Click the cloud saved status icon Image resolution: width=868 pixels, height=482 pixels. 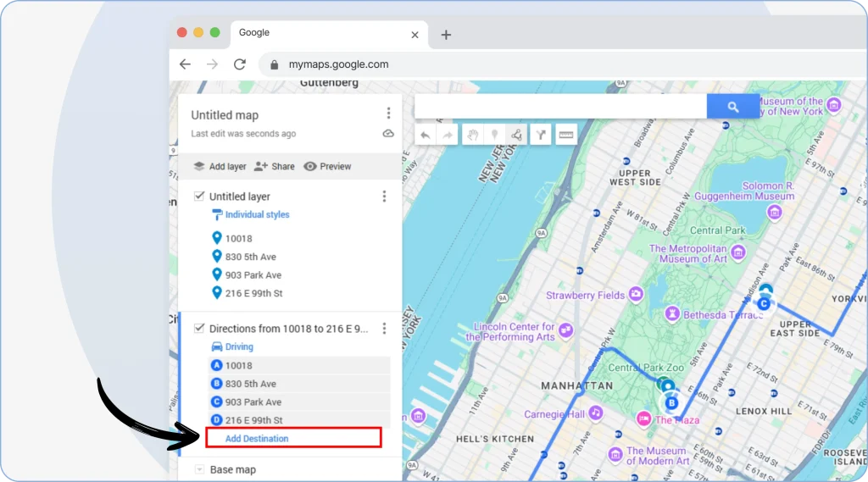click(388, 133)
